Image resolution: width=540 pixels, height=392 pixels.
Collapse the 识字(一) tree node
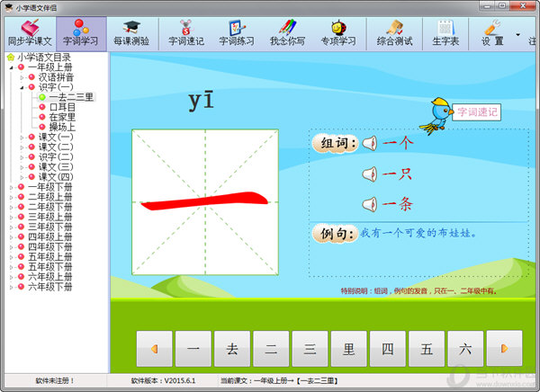(x=22, y=87)
